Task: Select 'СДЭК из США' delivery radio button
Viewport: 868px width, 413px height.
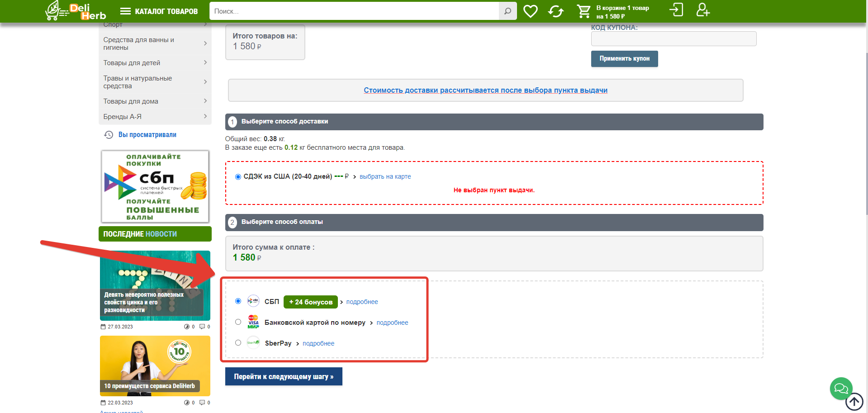Action: [238, 177]
